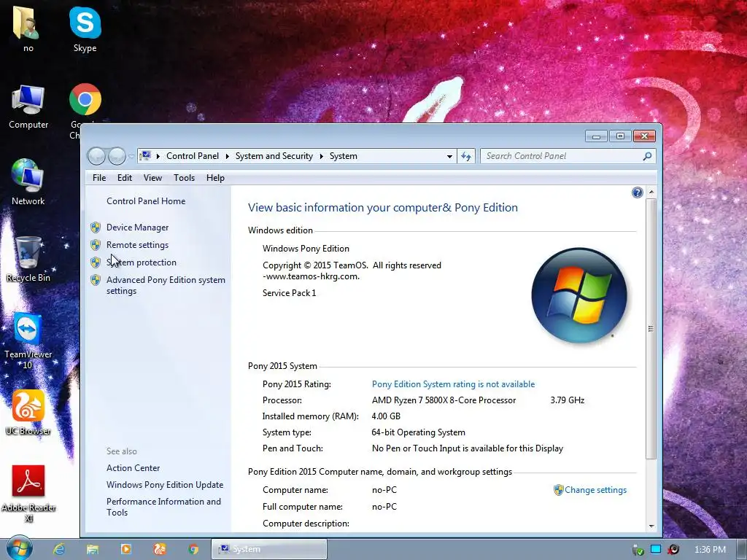Screen dimensions: 747x560
Task: Open the Edit menu
Action: point(124,178)
